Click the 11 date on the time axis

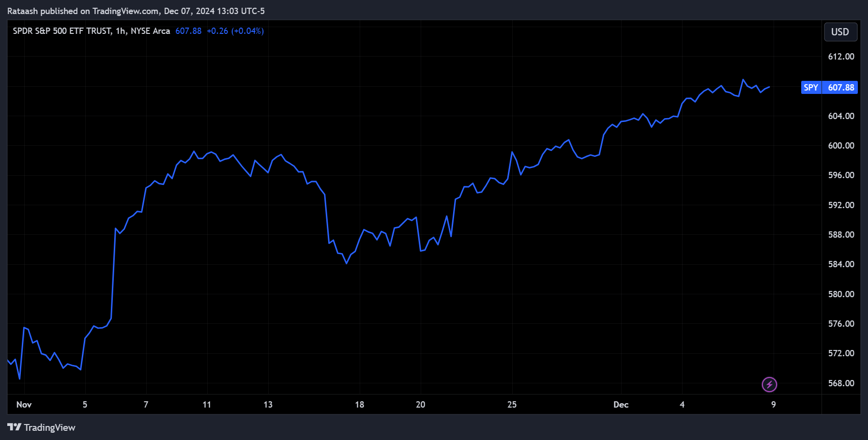(x=207, y=405)
